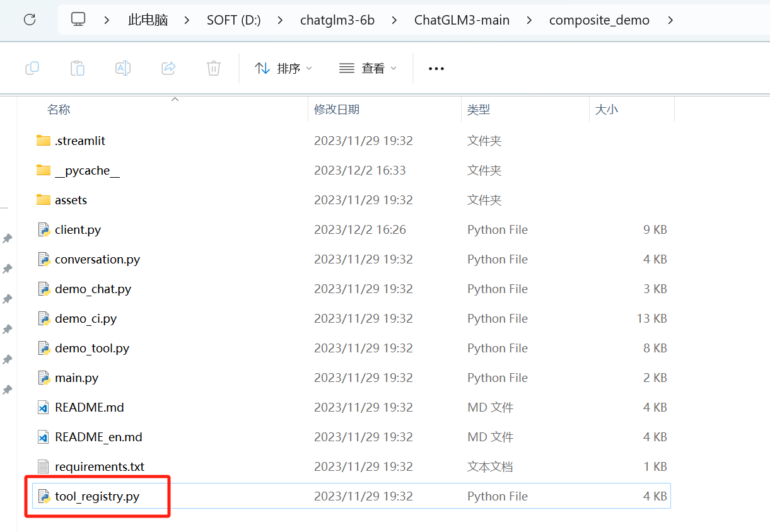Expand the chevron after ChatGLM3-main

[529, 20]
